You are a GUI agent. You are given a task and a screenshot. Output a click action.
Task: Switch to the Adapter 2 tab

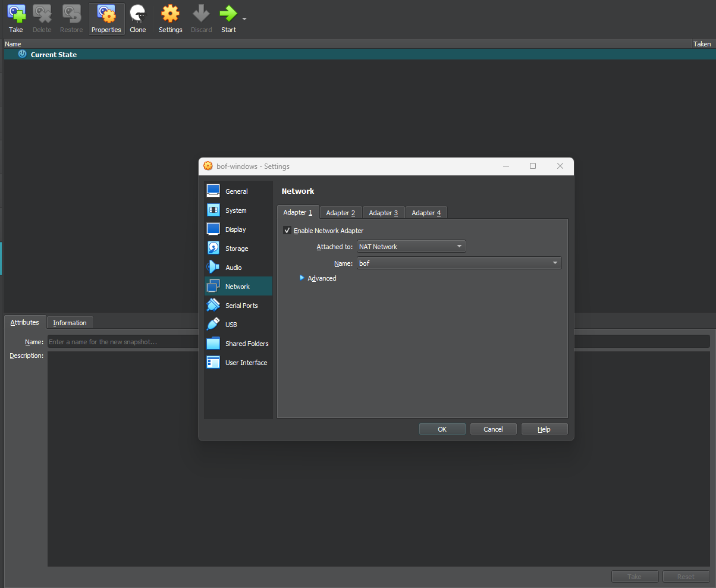point(340,213)
